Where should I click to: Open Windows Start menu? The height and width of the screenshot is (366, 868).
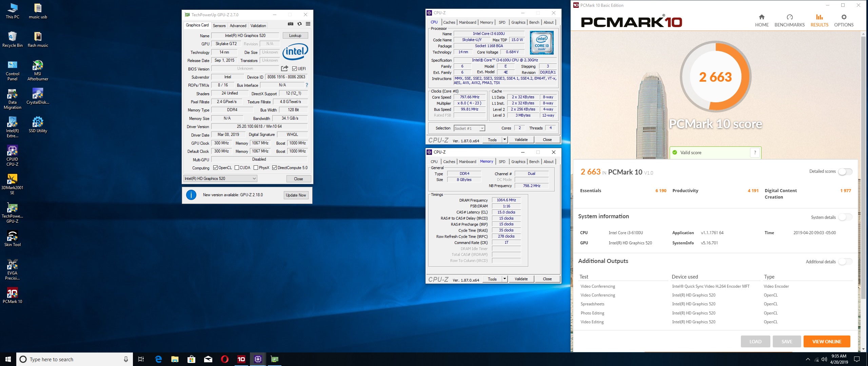(x=8, y=359)
